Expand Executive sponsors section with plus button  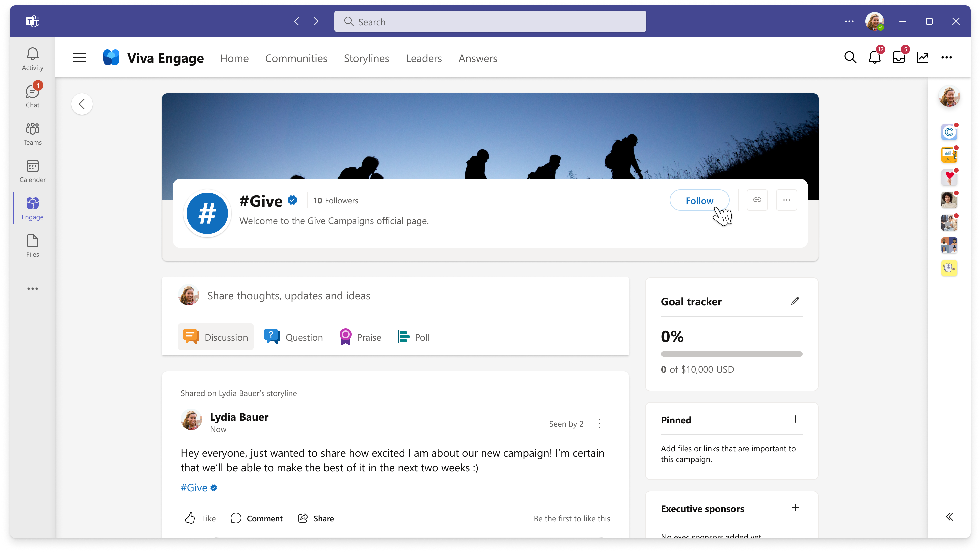pos(796,508)
